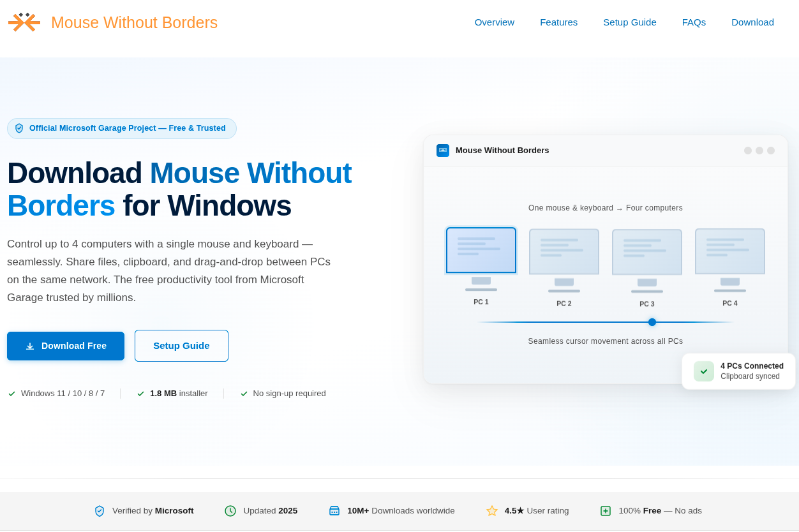
Task: Click the blue cursor dot on slider line
Action: [x=652, y=322]
